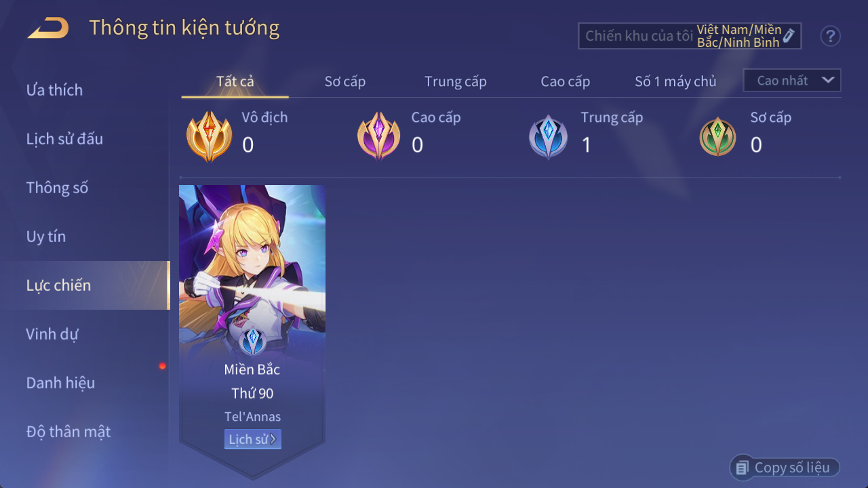The width and height of the screenshot is (868, 488).
Task: Select the Tất cả tab
Action: pos(235,81)
